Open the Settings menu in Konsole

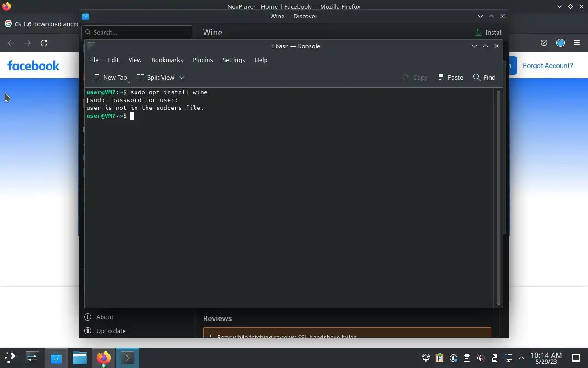(x=233, y=60)
